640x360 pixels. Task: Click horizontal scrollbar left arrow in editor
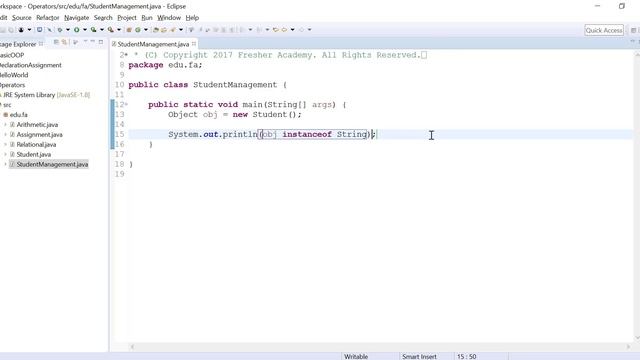132,347
